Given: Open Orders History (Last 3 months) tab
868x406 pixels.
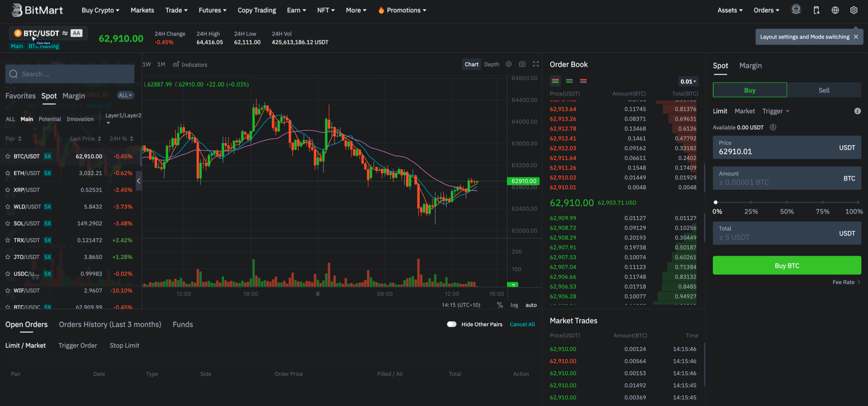Looking at the screenshot, I should (x=110, y=325).
